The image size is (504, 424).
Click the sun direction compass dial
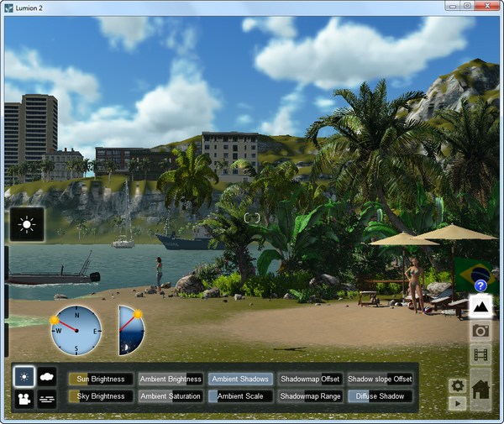coord(76,330)
